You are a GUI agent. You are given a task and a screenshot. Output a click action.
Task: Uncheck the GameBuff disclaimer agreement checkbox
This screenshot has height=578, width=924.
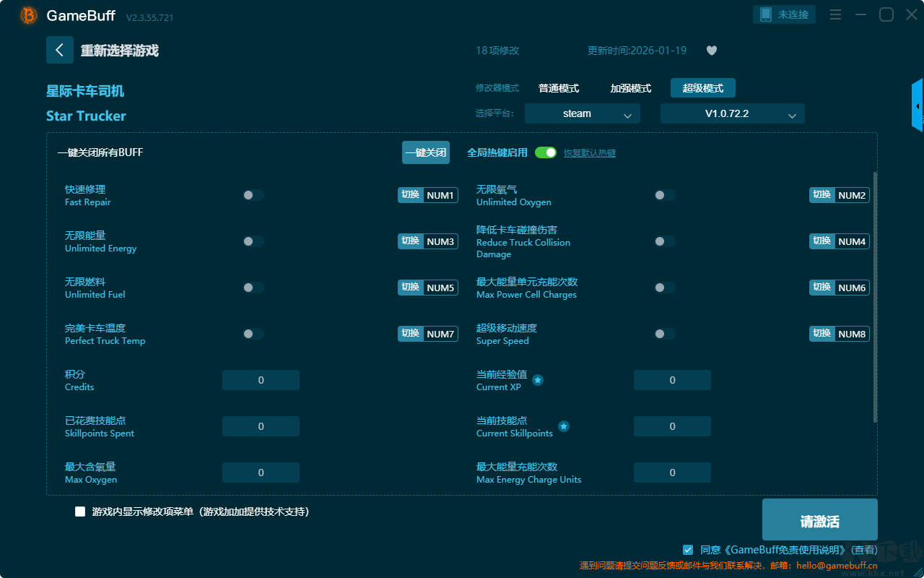688,550
